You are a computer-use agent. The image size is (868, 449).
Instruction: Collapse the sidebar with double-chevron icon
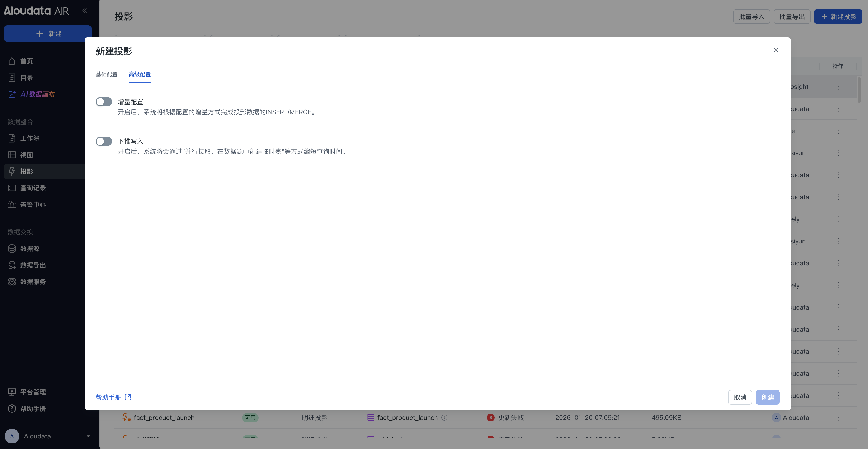point(85,11)
